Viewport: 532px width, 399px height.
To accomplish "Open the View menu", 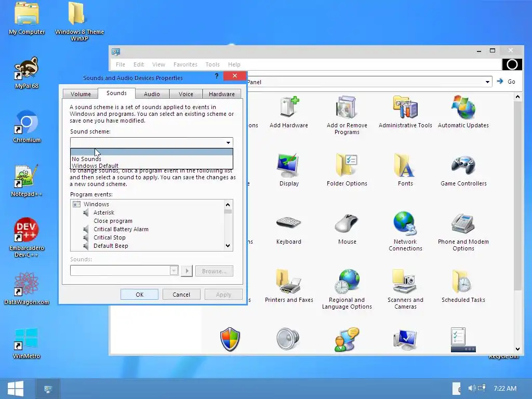I will pos(158,64).
